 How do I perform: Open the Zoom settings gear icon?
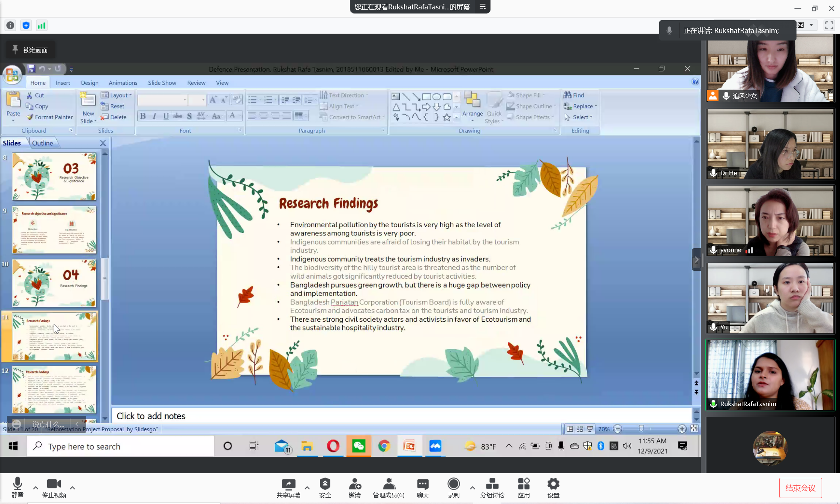553,484
